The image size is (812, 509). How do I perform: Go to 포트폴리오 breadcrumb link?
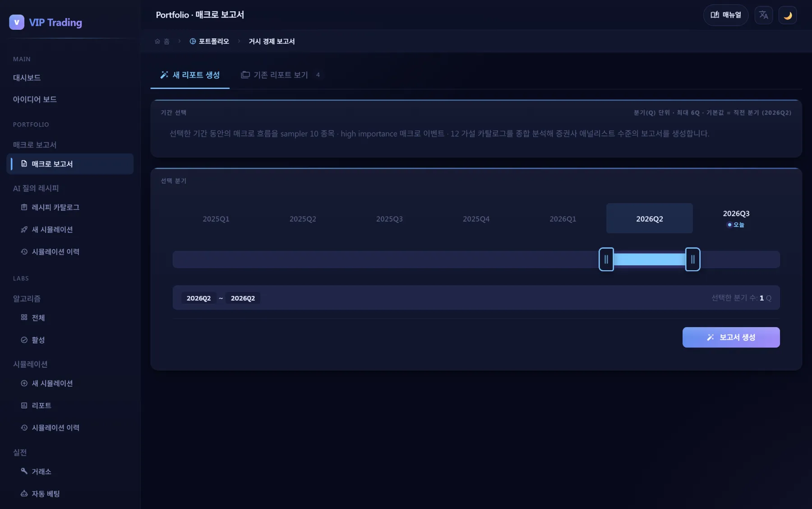click(x=209, y=41)
